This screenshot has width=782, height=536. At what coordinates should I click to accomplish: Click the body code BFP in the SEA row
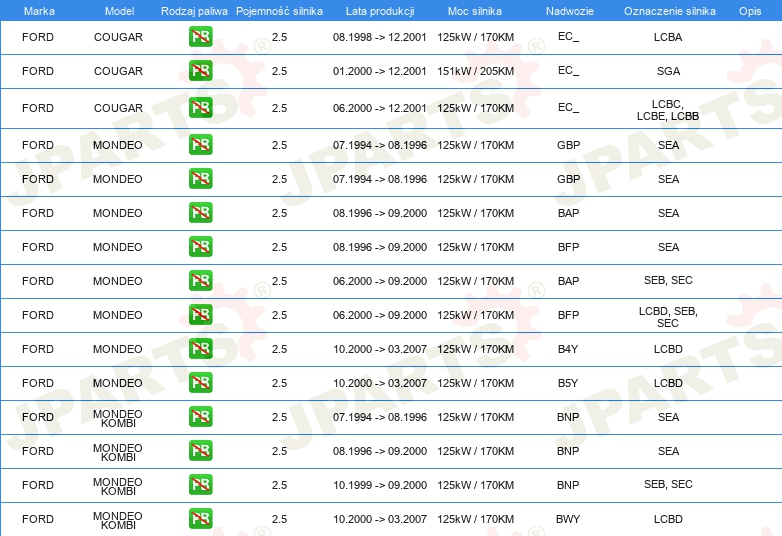569,247
